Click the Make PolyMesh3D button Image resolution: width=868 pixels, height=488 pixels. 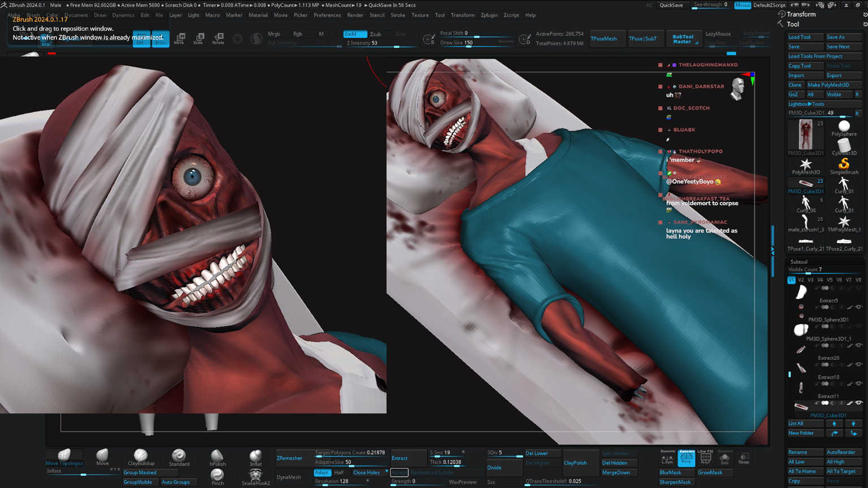click(x=828, y=85)
